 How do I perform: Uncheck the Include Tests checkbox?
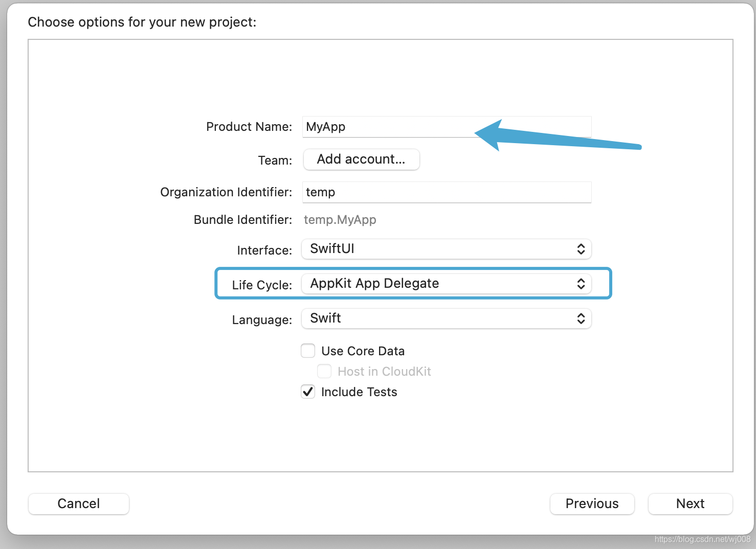coord(308,392)
